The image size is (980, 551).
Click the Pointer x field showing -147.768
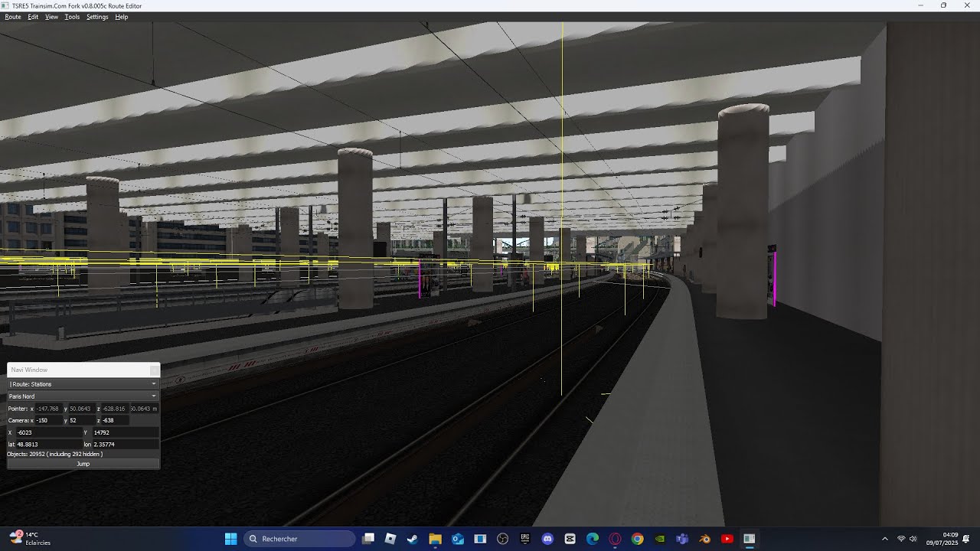tap(48, 409)
